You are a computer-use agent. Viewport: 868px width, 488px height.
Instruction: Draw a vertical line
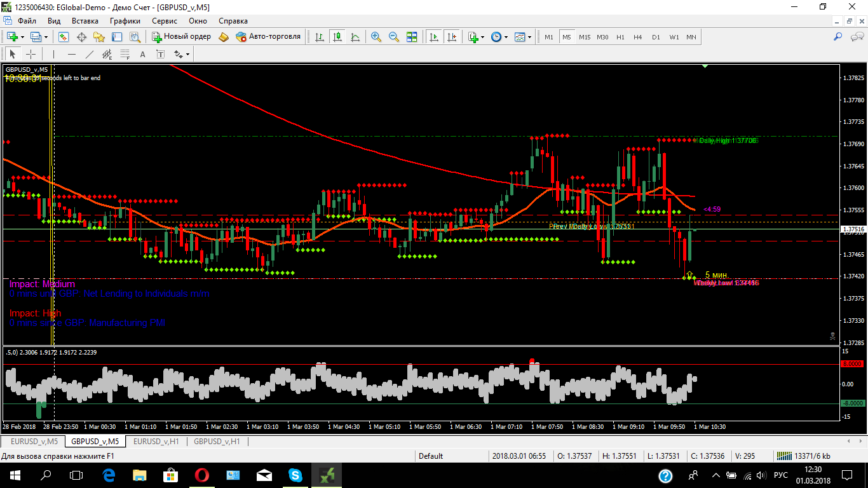(53, 54)
